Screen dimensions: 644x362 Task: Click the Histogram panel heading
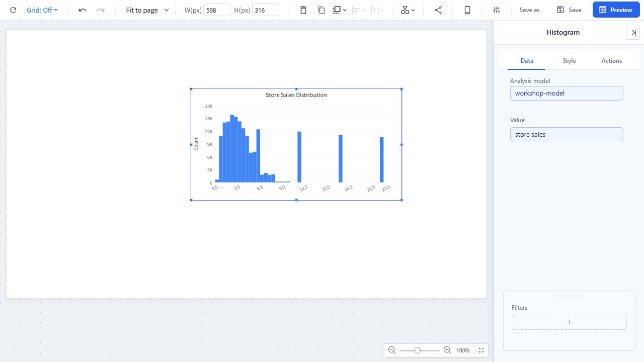click(x=563, y=32)
